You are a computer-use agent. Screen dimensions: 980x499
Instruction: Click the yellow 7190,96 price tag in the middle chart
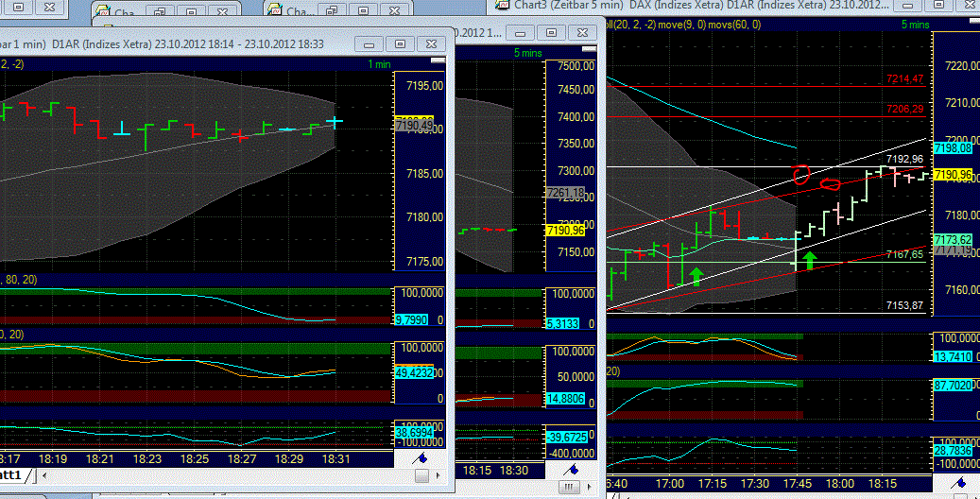click(566, 230)
